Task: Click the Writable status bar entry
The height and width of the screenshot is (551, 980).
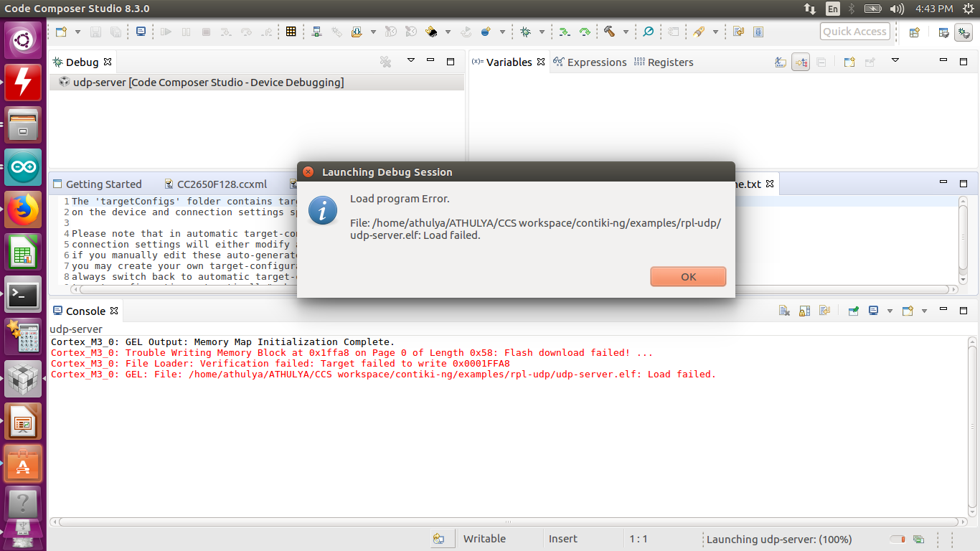Action: coord(484,539)
